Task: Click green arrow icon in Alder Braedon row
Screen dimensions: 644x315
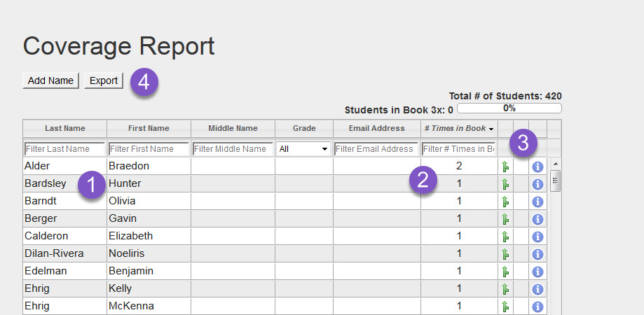Action: click(x=505, y=167)
